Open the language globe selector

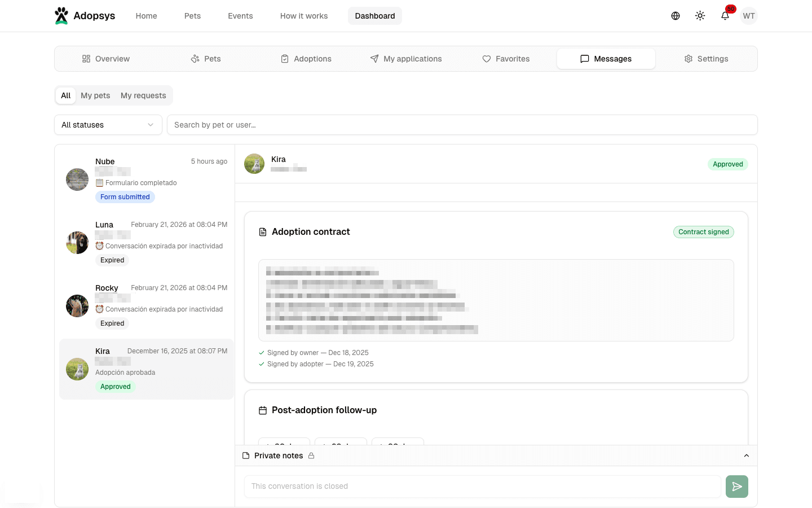point(675,15)
